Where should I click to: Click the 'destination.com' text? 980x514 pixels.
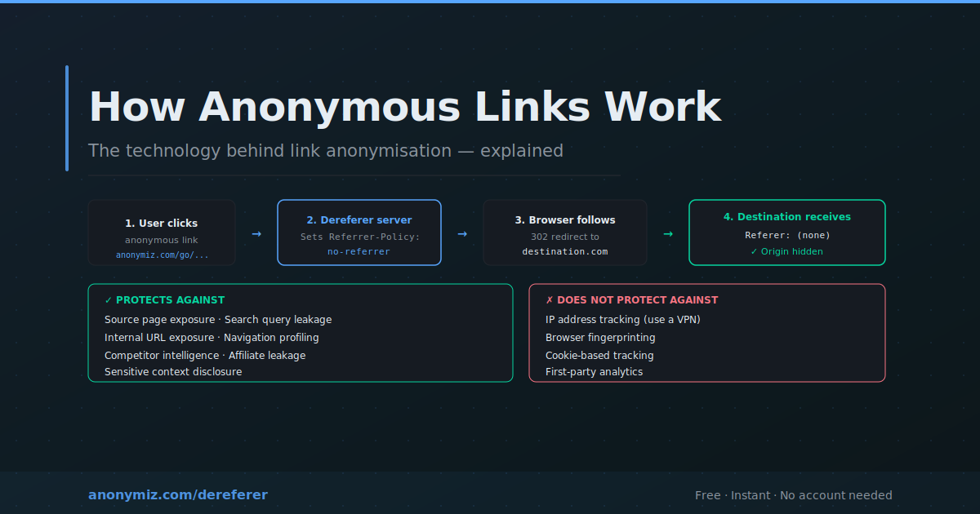click(x=565, y=252)
